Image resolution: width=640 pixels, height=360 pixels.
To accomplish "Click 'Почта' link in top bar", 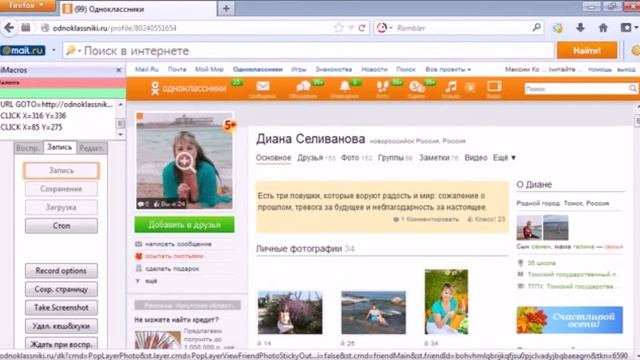I will click(177, 69).
